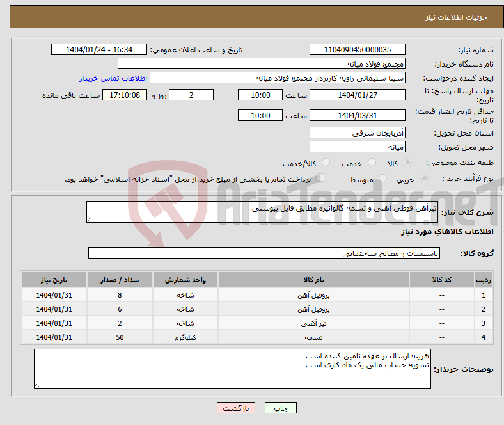Click the اطلاعات کالاهای مورد نیاز heading
504x425 pixels.
[x=447, y=232]
